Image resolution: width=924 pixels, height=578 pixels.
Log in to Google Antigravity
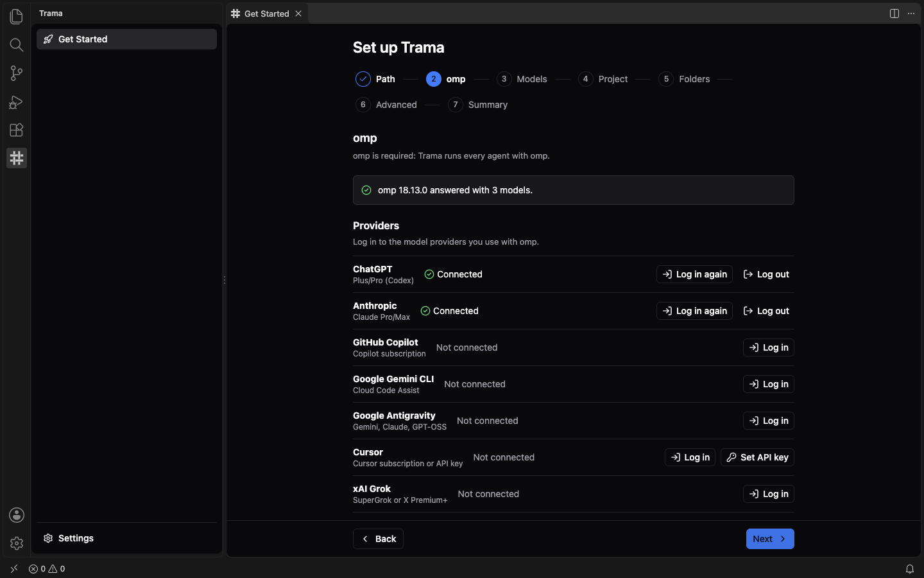coord(769,421)
